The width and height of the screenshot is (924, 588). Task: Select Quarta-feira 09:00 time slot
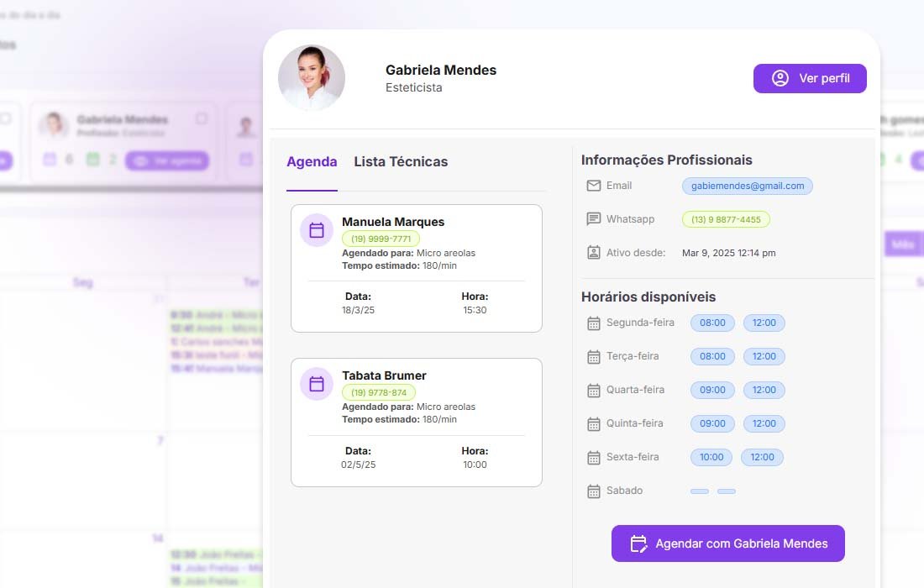[x=712, y=390]
